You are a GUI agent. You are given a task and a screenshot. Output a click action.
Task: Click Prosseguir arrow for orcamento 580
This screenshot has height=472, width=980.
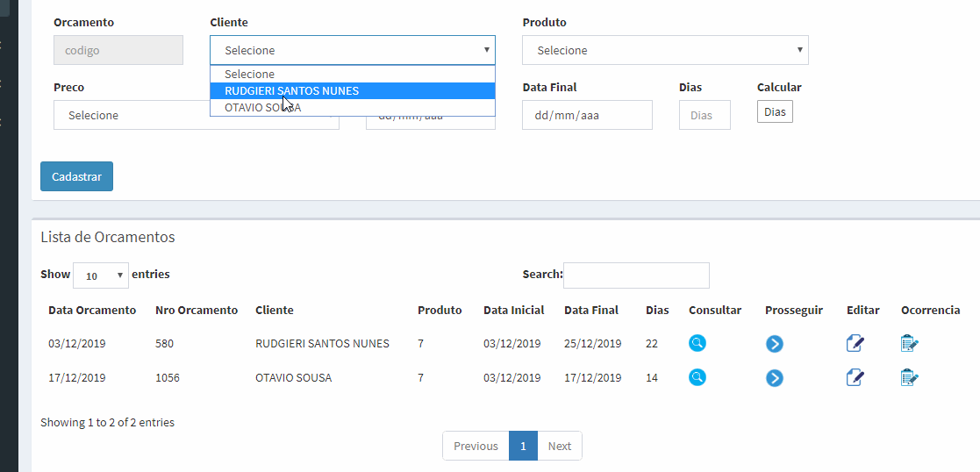point(775,343)
